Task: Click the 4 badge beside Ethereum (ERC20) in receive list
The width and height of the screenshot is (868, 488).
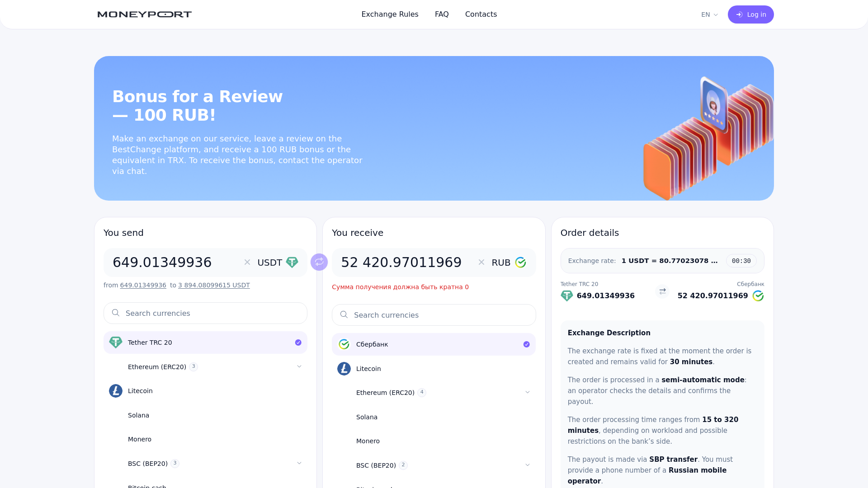Action: tap(422, 392)
